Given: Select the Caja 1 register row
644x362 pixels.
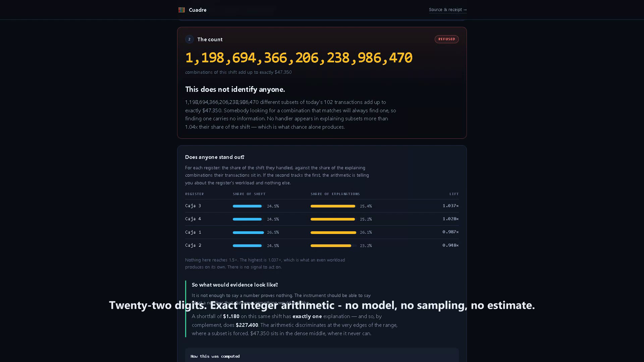Looking at the screenshot, I should pos(322,232).
